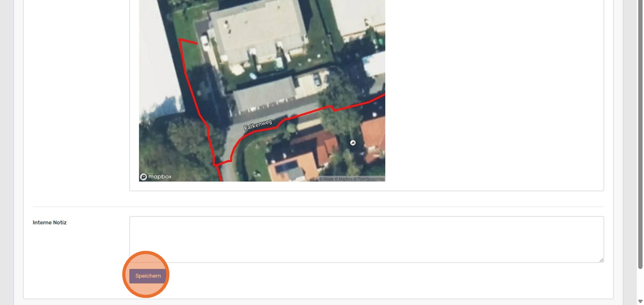Click the Interne Notiz label
This screenshot has width=644, height=305.
pyautogui.click(x=50, y=223)
